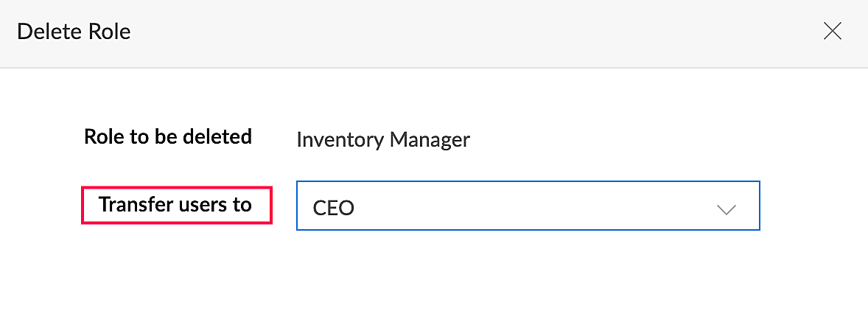Click empty area inside the CEO dropdown

(x=531, y=206)
